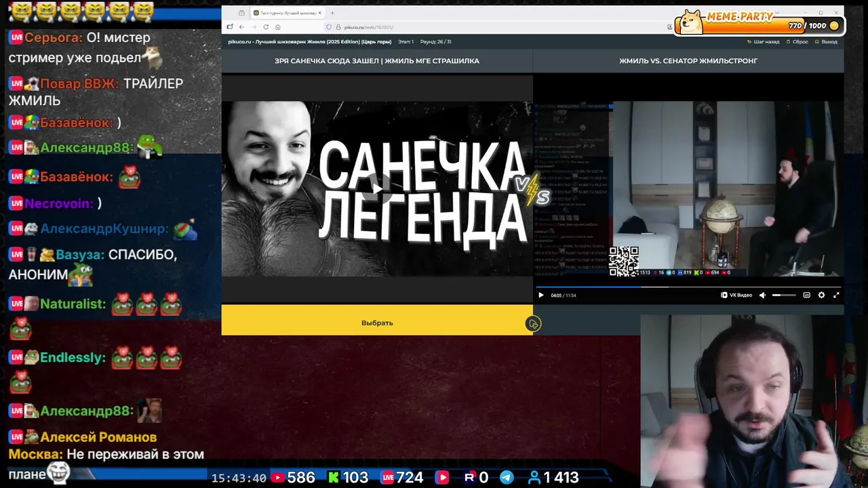Adjust the VK player volume slider

point(784,295)
